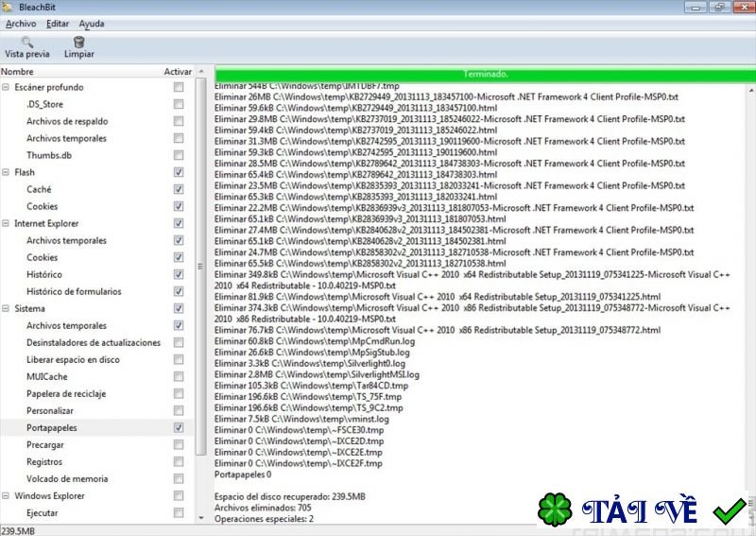Collapse the Flash group
Screen dimensions: 756x536
click(x=6, y=172)
